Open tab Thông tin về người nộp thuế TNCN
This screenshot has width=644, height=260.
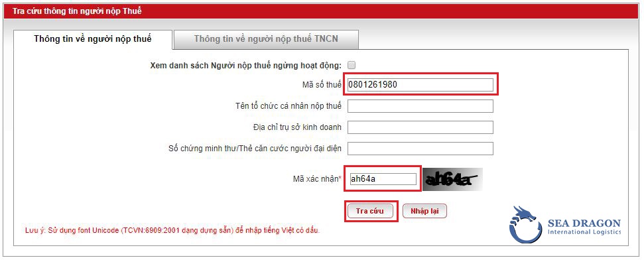[266, 39]
